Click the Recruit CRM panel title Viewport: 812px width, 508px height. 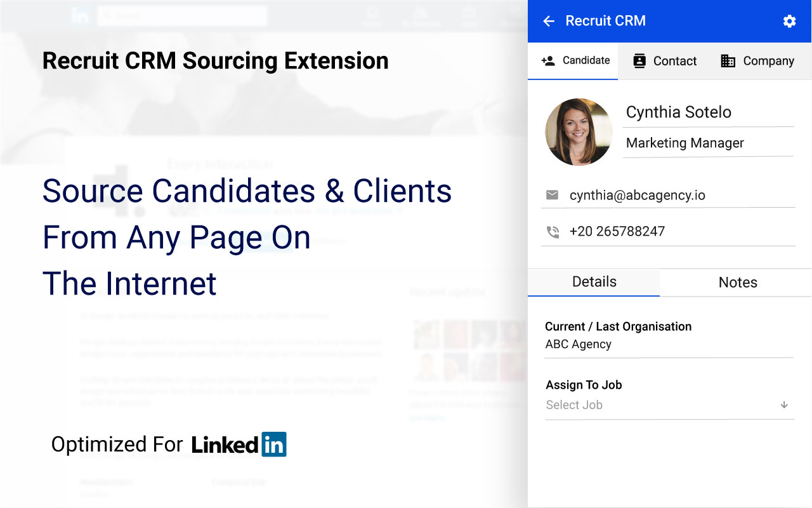coord(605,21)
